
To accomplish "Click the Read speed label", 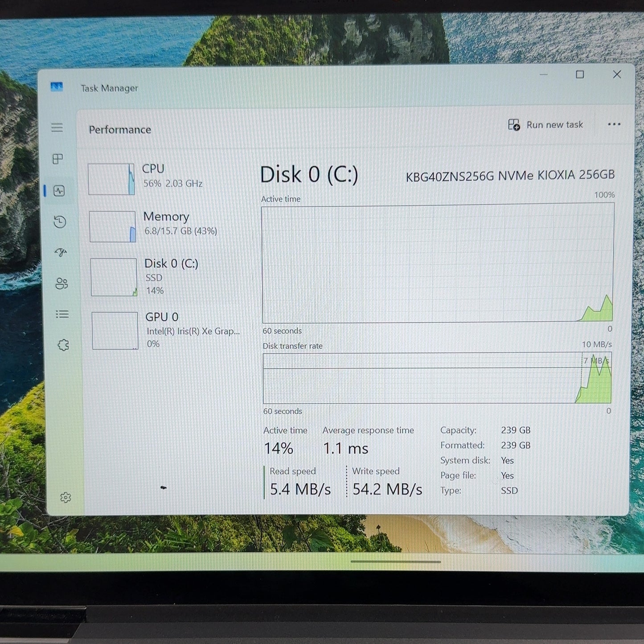I will [x=293, y=471].
